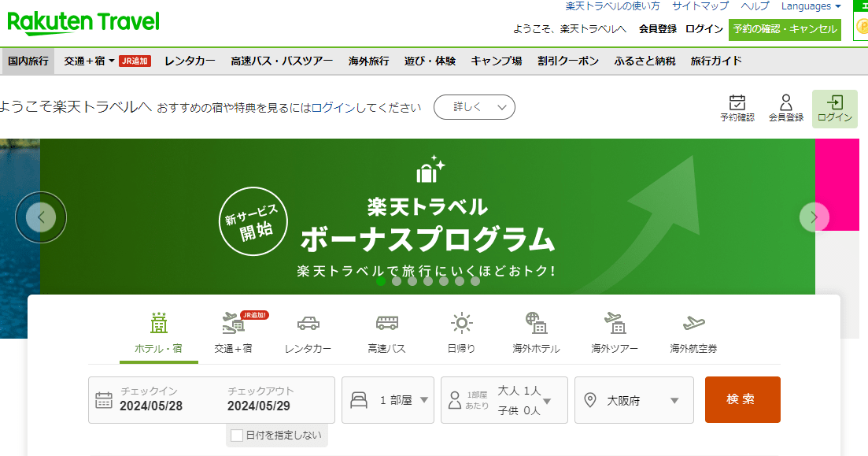Expand the 1部屋 room count dropdown
The image size is (868, 456).
tap(388, 400)
